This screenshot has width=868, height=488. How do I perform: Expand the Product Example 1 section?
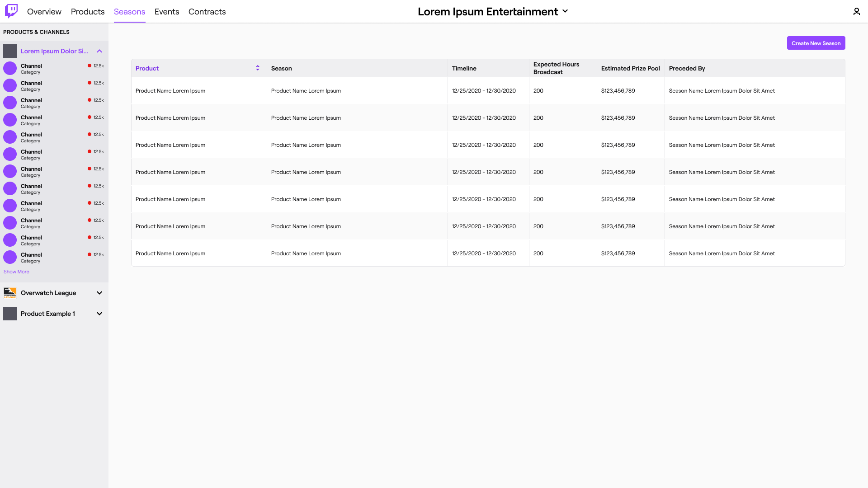99,313
